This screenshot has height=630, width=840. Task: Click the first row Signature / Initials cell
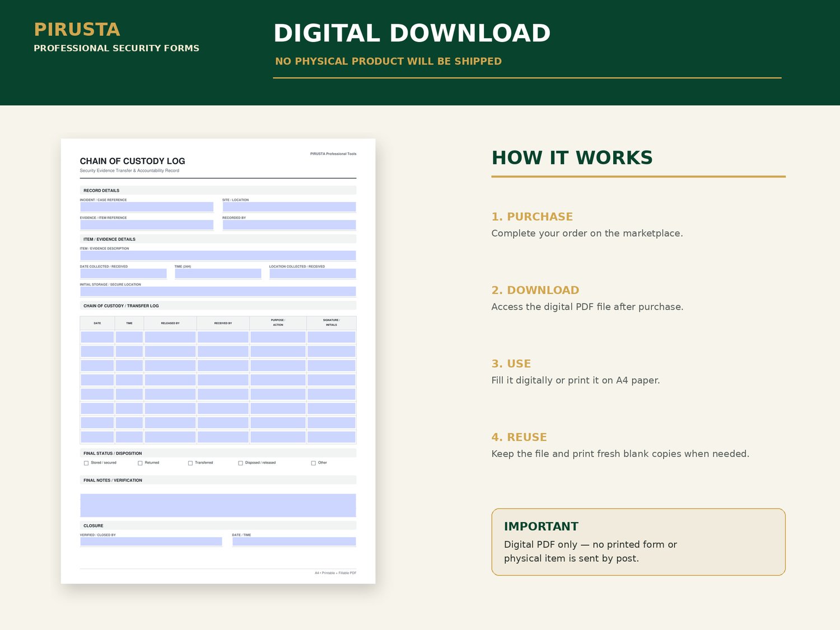[332, 337]
